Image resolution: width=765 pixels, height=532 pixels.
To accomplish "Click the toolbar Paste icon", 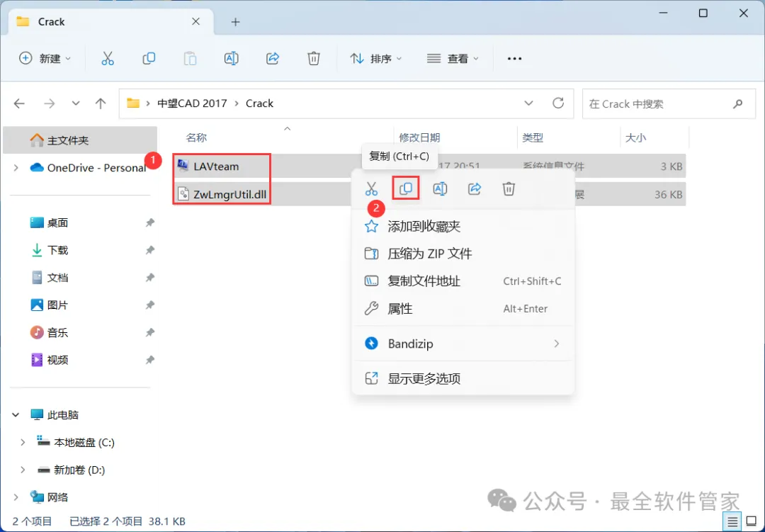I will pyautogui.click(x=190, y=59).
